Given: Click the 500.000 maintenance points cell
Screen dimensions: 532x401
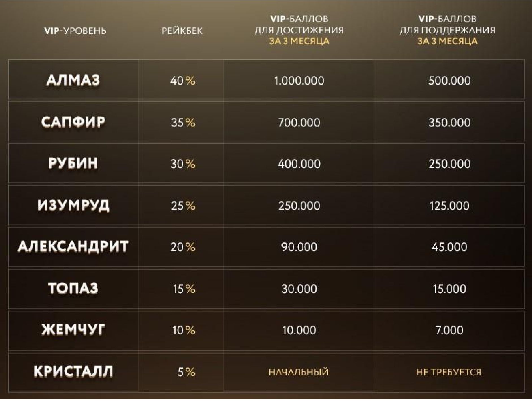Looking at the screenshot, I should [449, 81].
